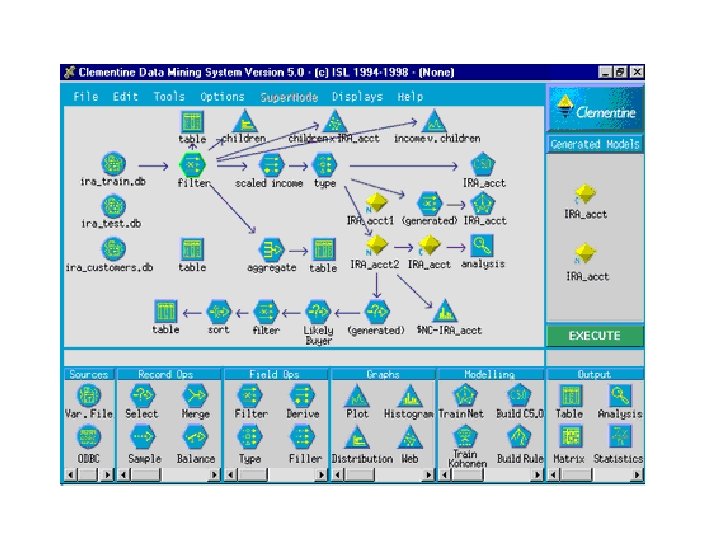
Task: Click the Record Ops palette header
Action: pos(169,374)
